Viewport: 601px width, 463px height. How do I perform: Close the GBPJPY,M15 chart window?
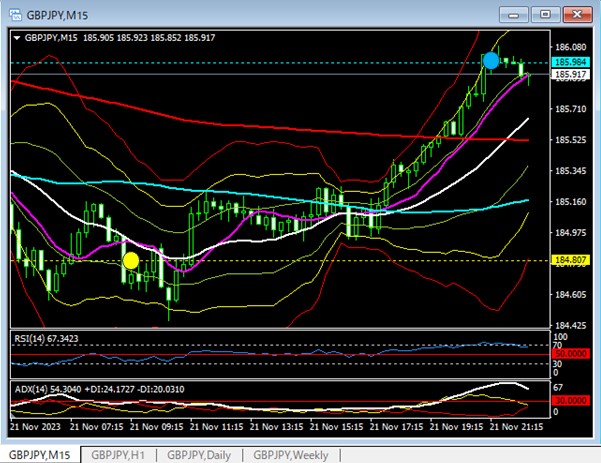[577, 13]
